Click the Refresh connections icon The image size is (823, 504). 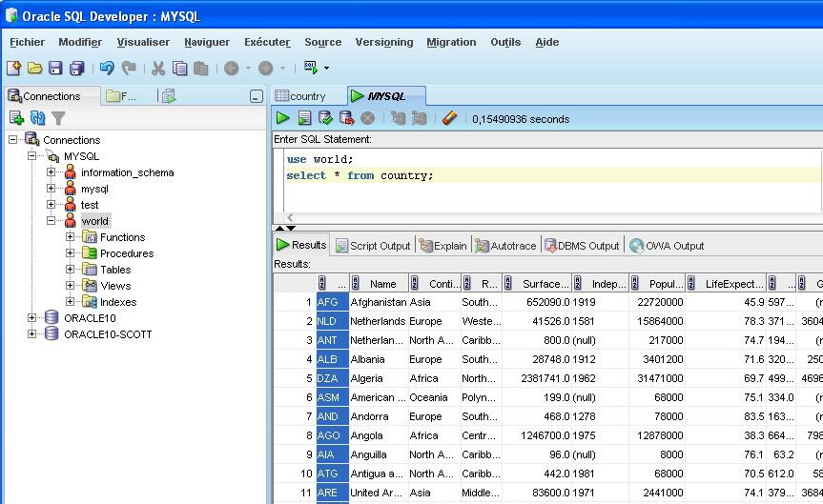click(x=37, y=118)
